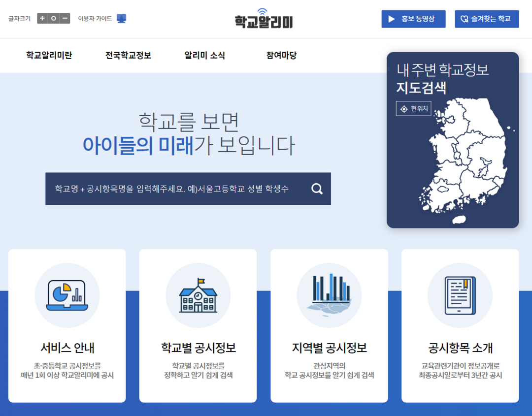532x416 pixels.
Task: Select the 알리미 소식 menu item
Action: (x=204, y=56)
